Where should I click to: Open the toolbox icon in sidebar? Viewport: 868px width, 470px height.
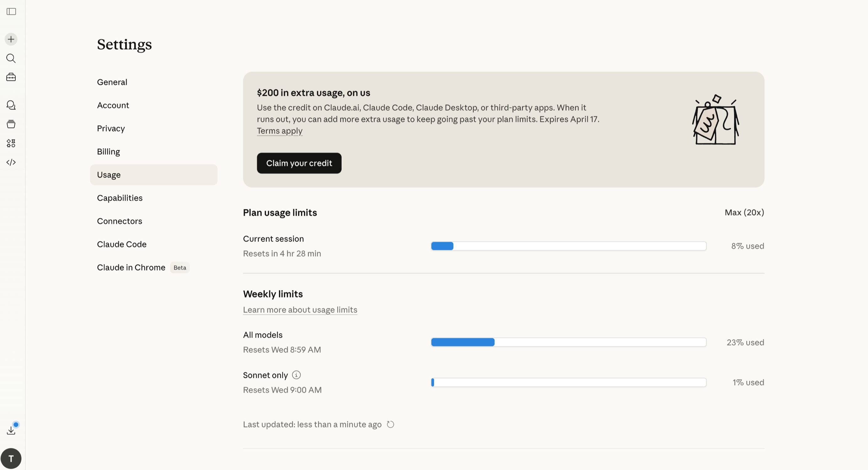pos(11,77)
